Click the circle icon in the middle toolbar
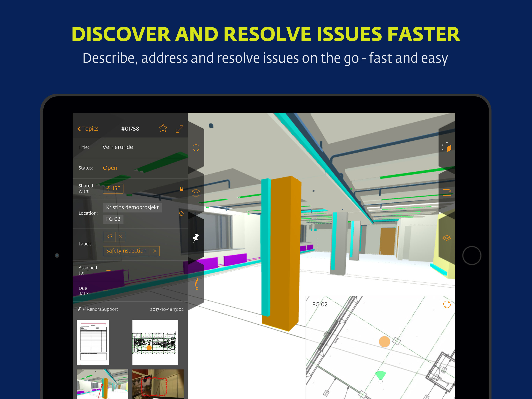 pos(196,148)
